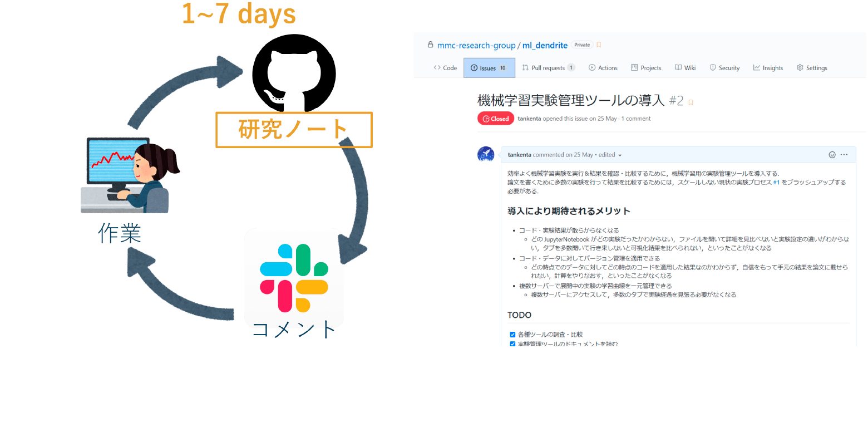Click the 作業 label under the computer
Image resolution: width=868 pixels, height=432 pixels.
click(x=120, y=233)
